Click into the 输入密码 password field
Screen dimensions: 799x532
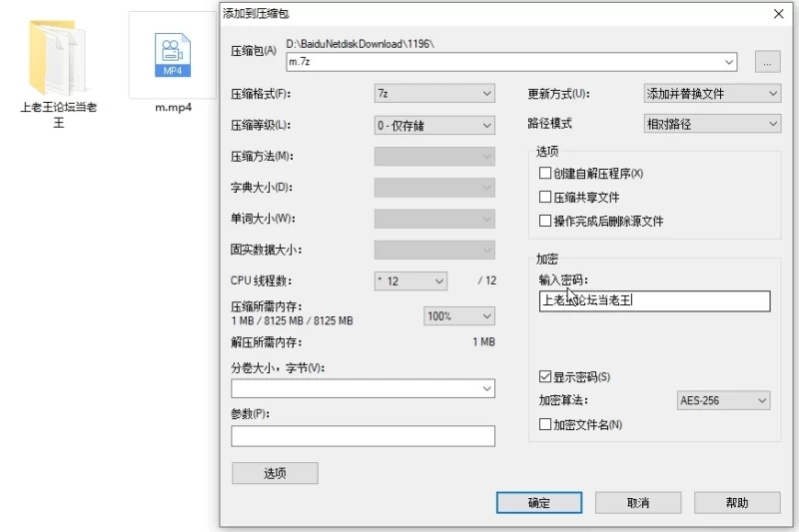654,300
